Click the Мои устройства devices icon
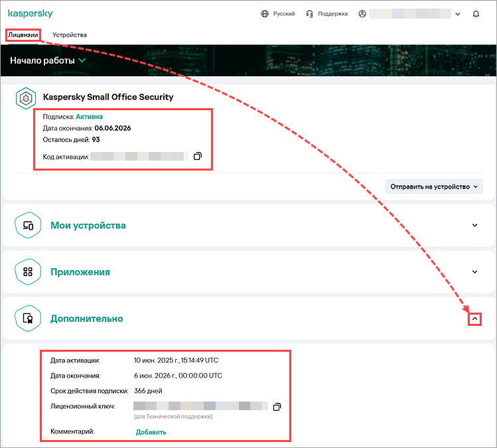This screenshot has height=448, width=497. [x=28, y=225]
